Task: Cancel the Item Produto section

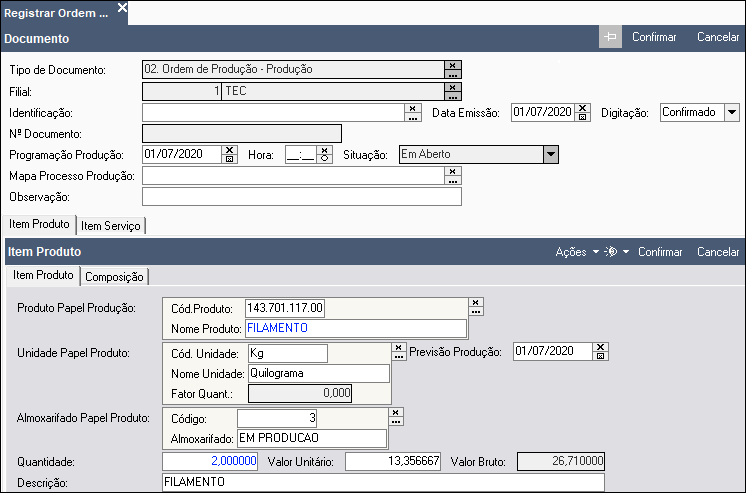Action: coord(718,252)
